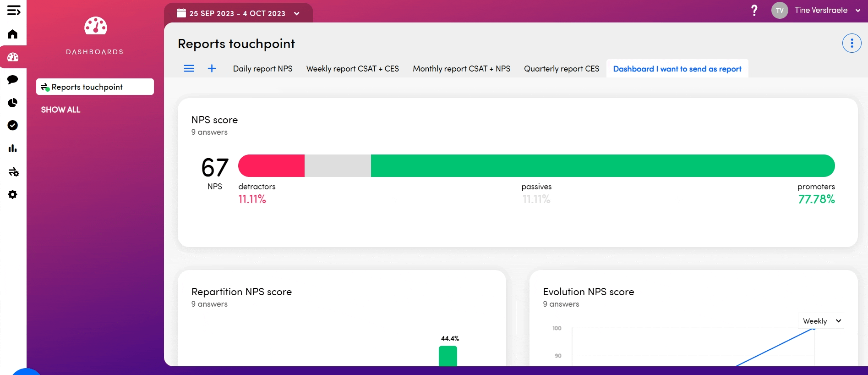
Task: Add a new dashboard with plus icon
Action: pyautogui.click(x=212, y=69)
